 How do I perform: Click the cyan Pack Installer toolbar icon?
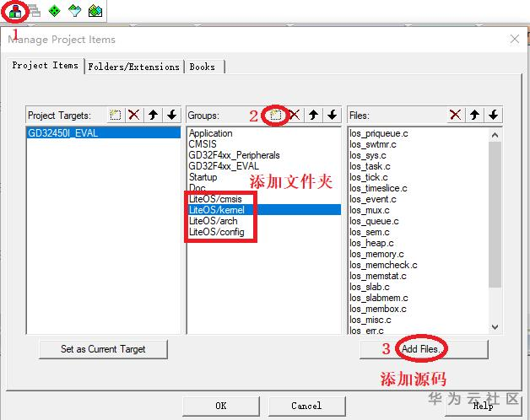[75, 11]
